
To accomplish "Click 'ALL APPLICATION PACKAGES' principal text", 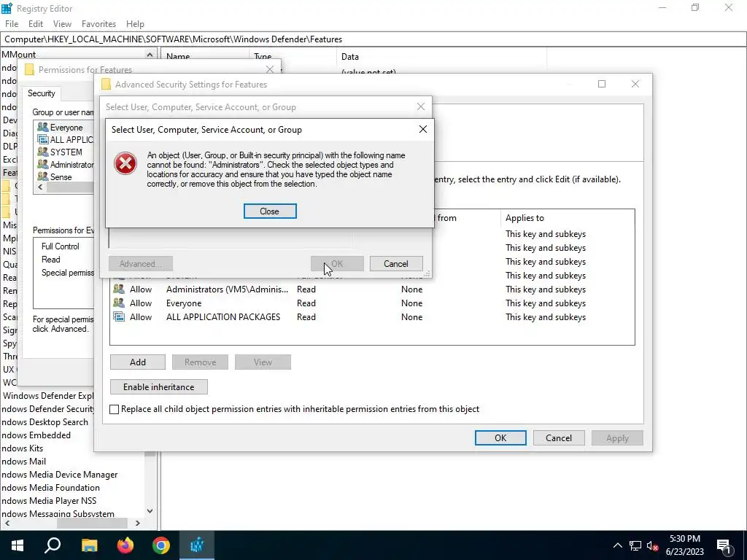I will (x=223, y=316).
